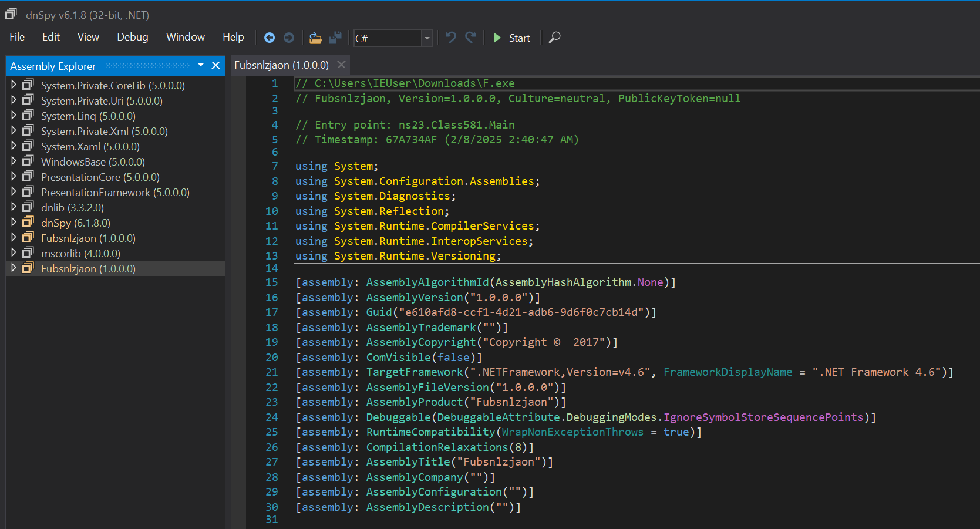Screen dimensions: 980x529
Task: Expand the dnSpy (6.1.8.0) node
Action: point(14,223)
